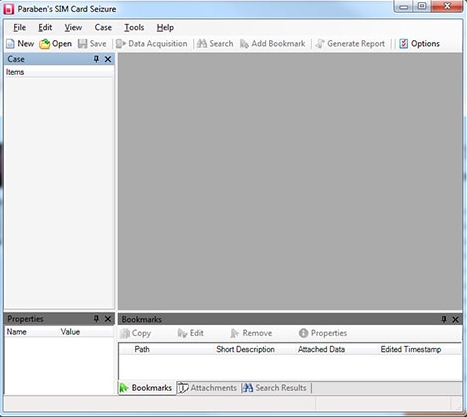Pin the Bookmarks panel

point(444,319)
